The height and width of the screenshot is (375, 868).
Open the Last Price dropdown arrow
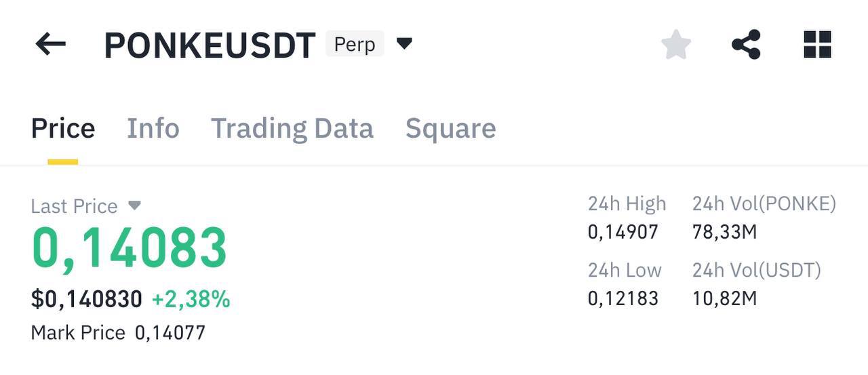click(x=134, y=205)
